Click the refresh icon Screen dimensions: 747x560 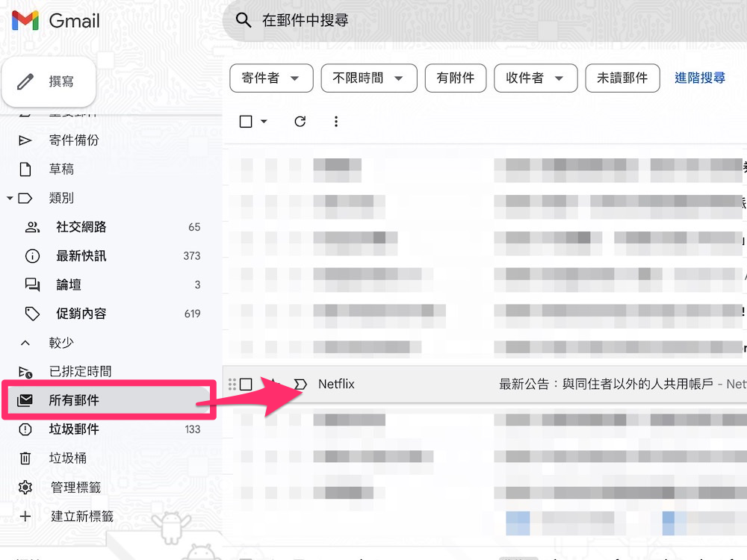point(300,122)
